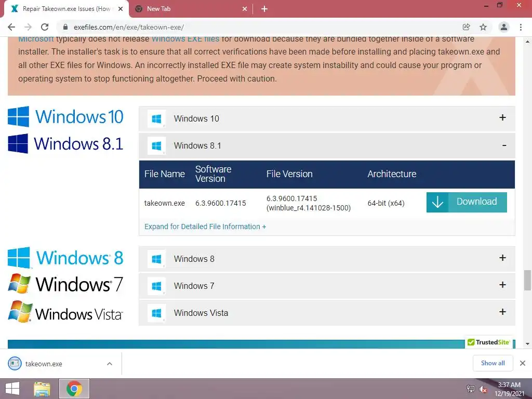Open a new tab with the plus button
Image resolution: width=532 pixels, height=399 pixels.
click(264, 9)
